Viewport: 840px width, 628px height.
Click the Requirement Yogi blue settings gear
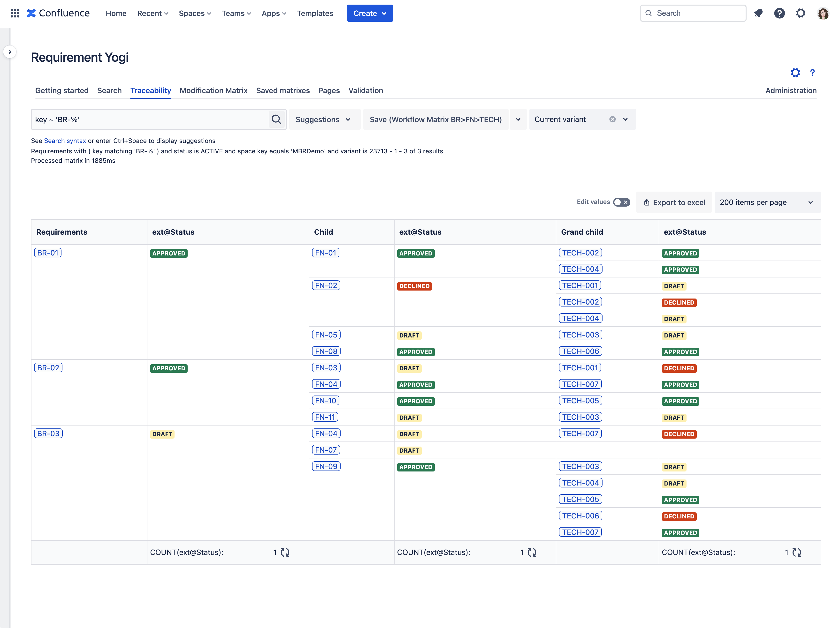click(x=795, y=73)
